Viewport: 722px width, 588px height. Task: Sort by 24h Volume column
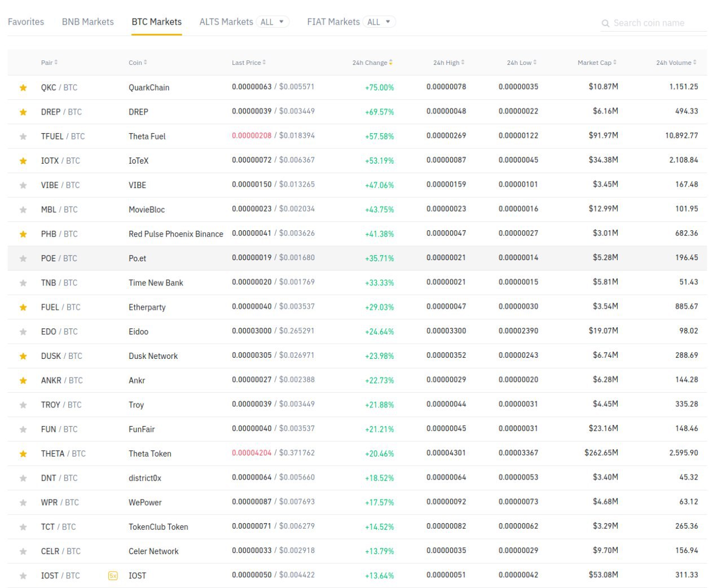676,63
